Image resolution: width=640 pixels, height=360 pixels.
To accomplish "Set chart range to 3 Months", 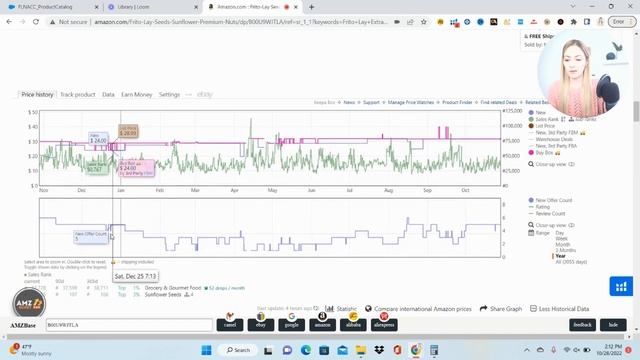I will (x=565, y=250).
